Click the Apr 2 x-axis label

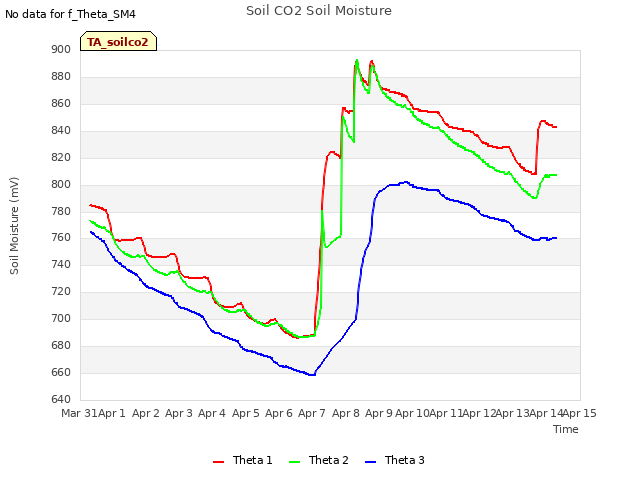click(x=146, y=413)
